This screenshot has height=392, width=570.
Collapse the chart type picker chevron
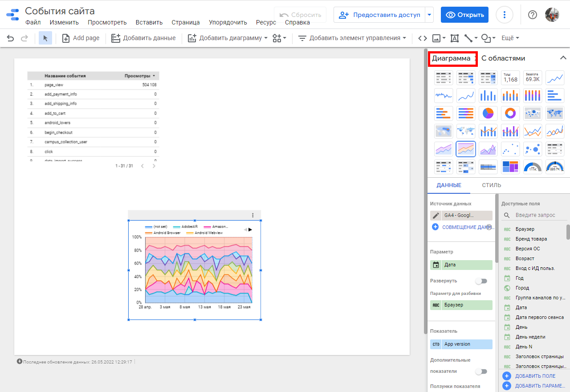tap(562, 58)
